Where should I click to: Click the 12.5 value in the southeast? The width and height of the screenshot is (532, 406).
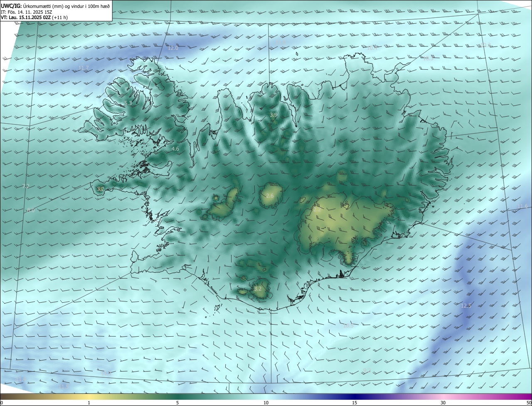point(466,306)
